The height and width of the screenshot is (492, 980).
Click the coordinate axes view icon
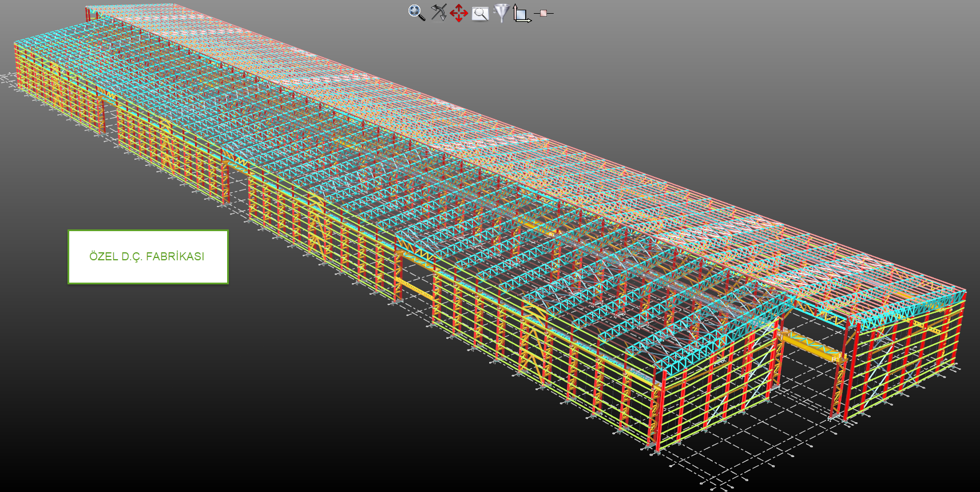point(521,13)
